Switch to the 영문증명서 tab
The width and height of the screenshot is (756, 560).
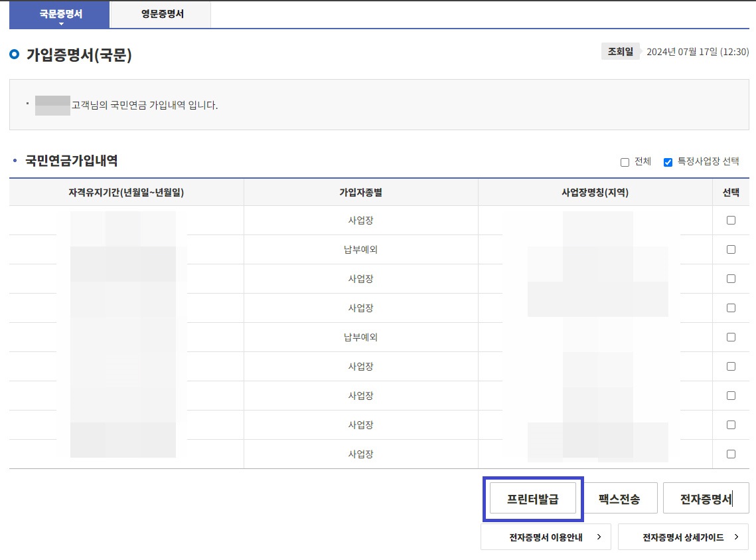pos(159,14)
